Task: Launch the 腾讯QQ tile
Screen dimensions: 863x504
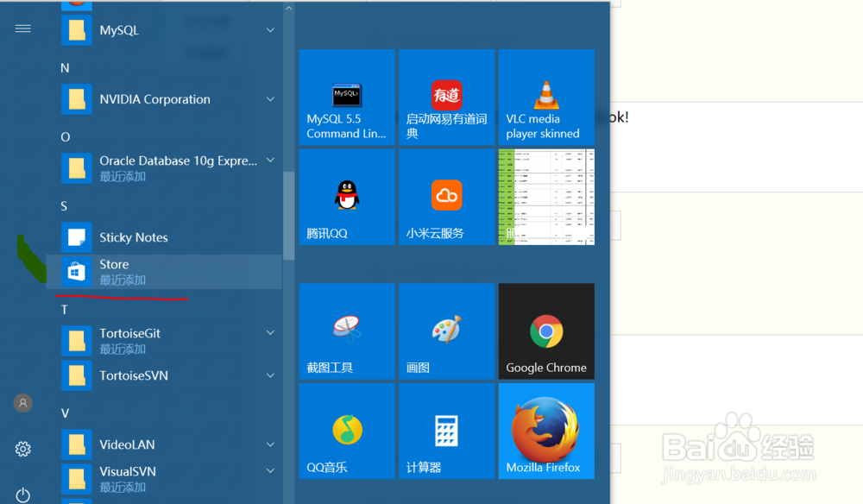Action: pos(346,196)
